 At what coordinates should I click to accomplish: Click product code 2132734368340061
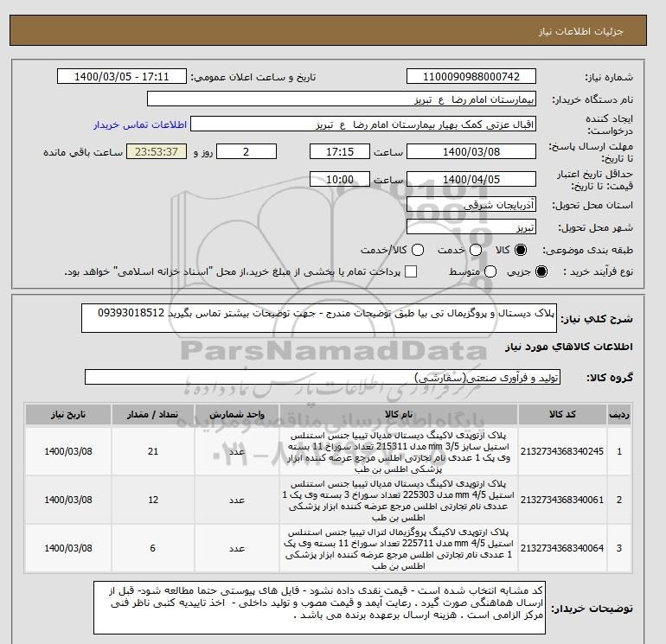coord(562,500)
